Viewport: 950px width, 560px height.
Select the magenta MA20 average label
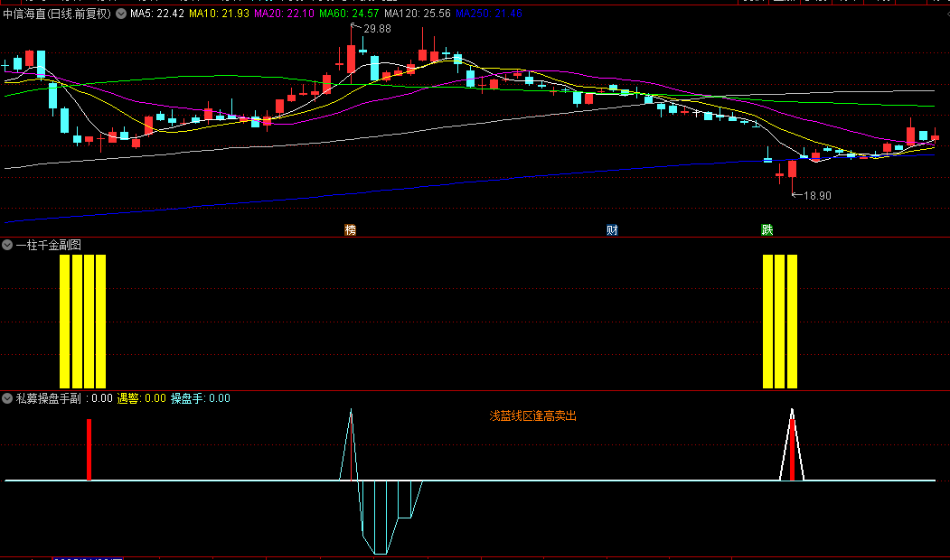pos(284,14)
